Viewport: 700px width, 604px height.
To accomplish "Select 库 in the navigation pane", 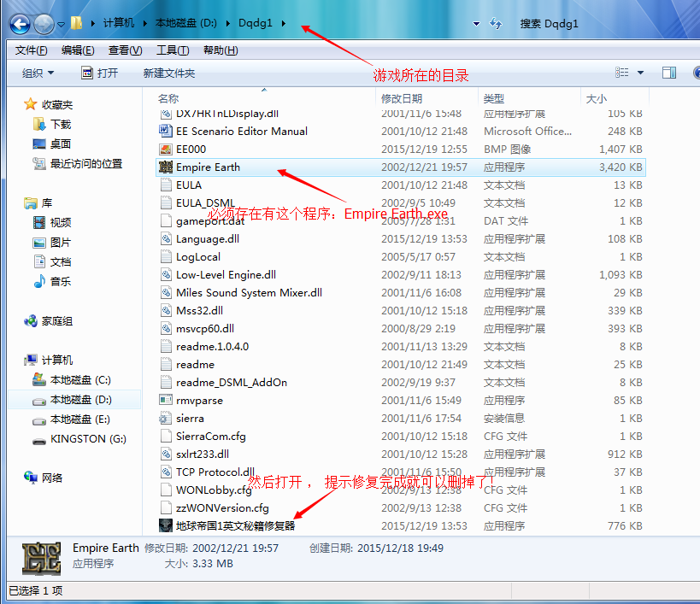I will point(47,203).
